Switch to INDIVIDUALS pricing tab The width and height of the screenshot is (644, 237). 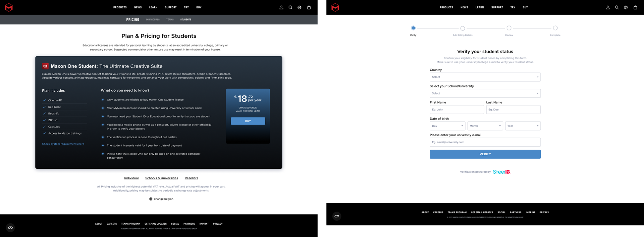point(153,19)
